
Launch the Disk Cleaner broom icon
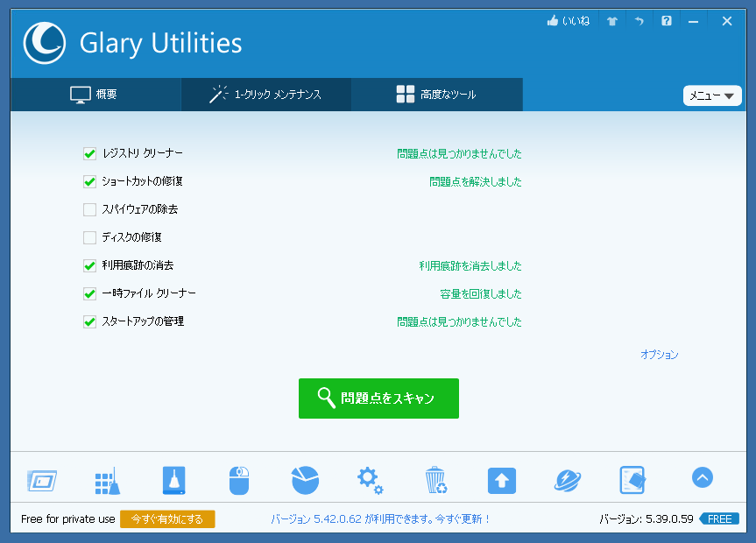pos(173,480)
